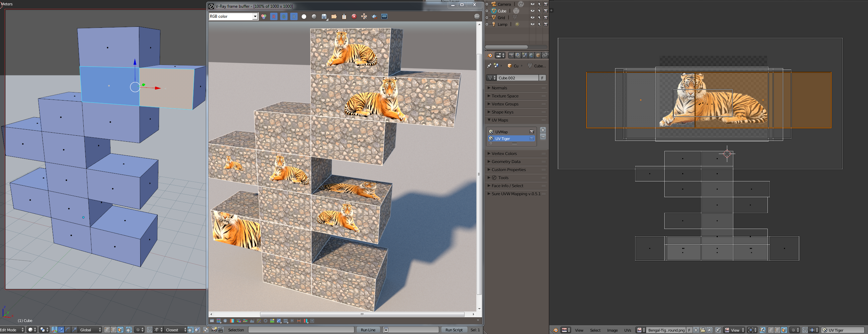Select UV Tiger entry in UV Maps list

pos(511,139)
